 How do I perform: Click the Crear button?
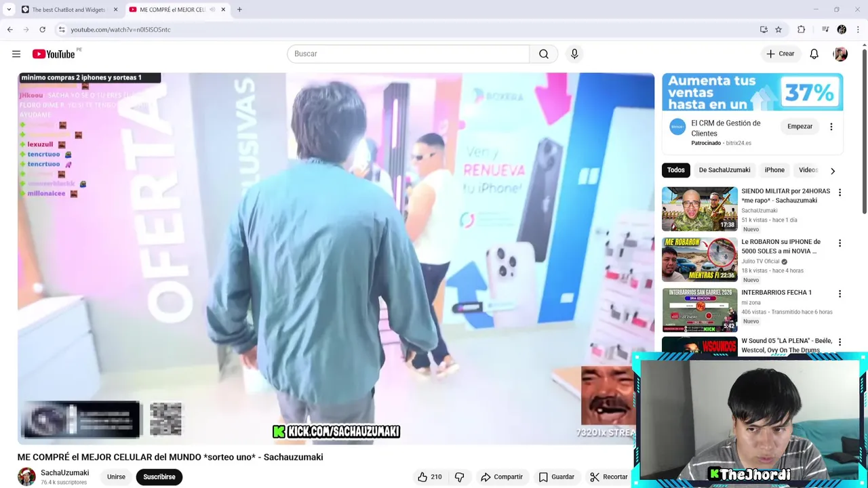(780, 54)
